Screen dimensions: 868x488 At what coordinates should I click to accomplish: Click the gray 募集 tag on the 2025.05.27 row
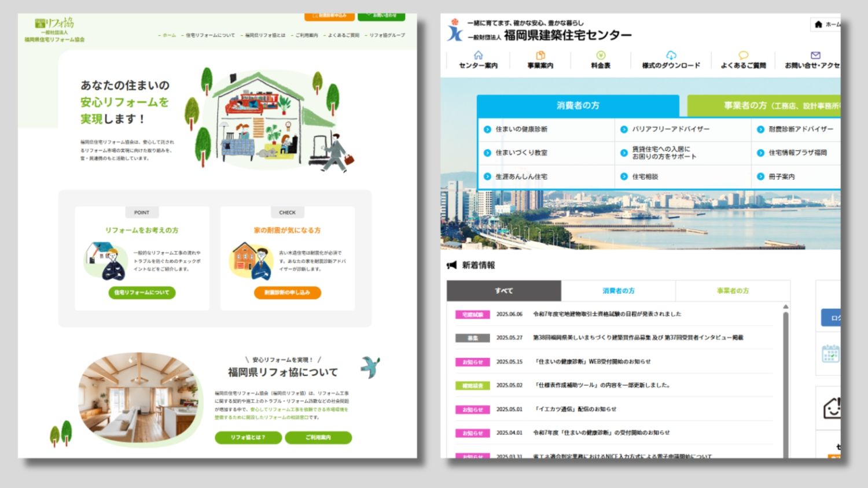(x=473, y=338)
